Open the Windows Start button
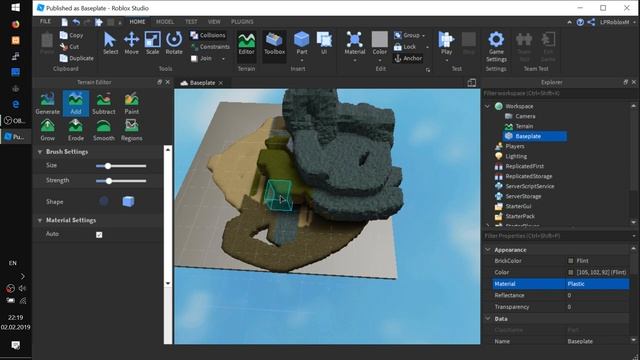640x360 pixels. pos(16,7)
